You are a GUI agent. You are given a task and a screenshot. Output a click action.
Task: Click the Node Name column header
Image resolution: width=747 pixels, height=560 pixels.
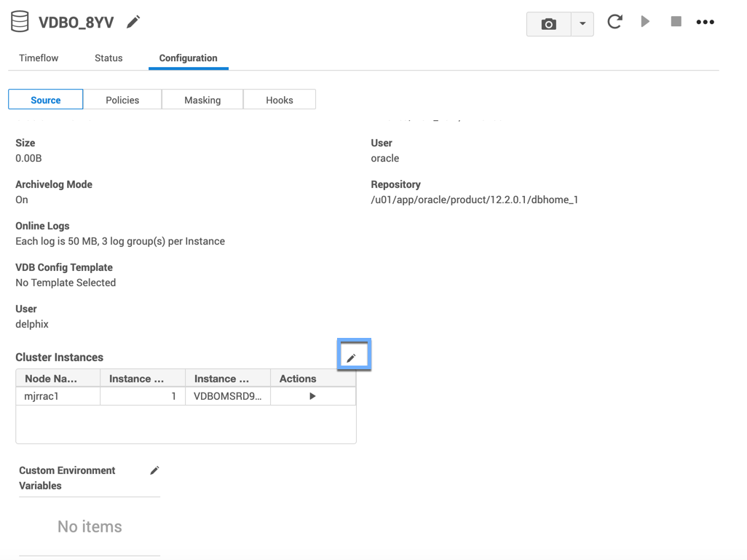pyautogui.click(x=51, y=379)
